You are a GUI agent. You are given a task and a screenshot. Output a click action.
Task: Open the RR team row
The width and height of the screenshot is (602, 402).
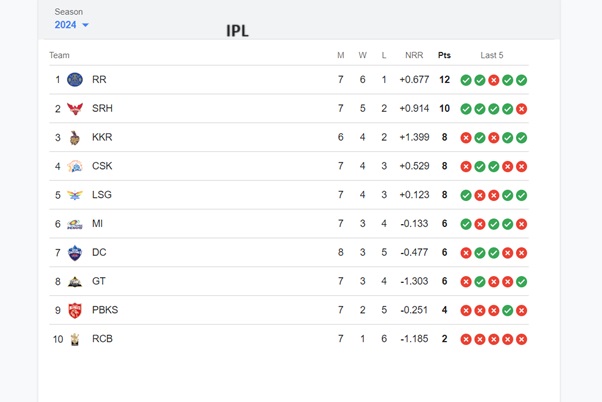point(289,79)
